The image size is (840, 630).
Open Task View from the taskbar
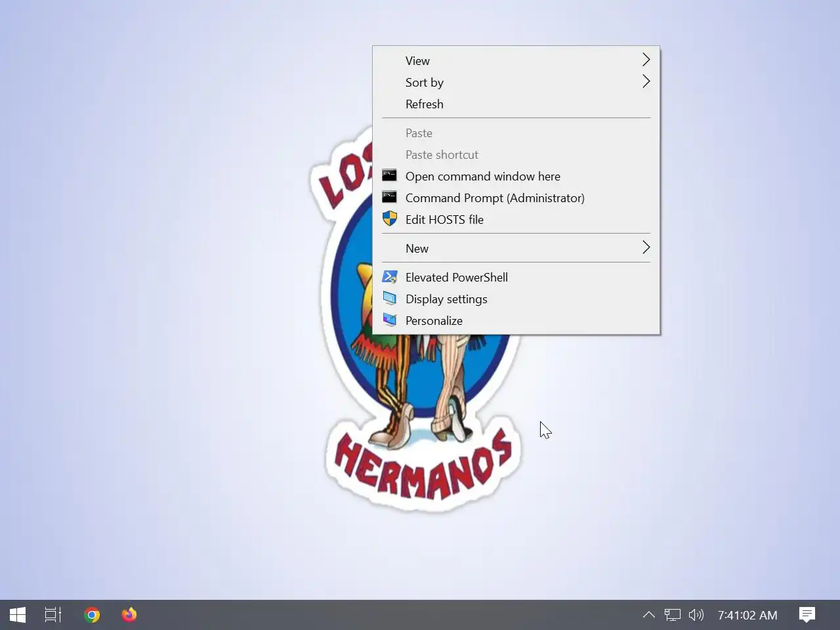[x=53, y=615]
